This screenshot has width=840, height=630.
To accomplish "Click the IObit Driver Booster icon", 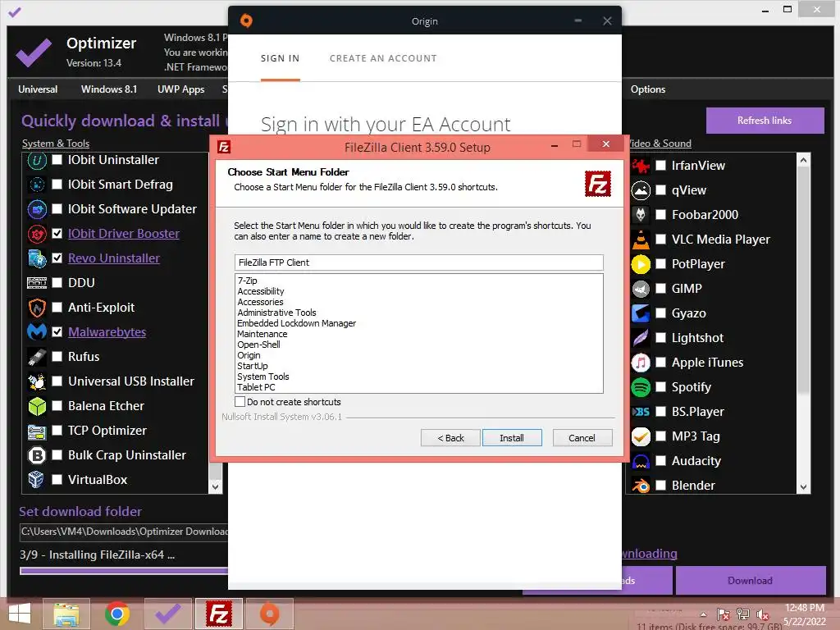I will (x=37, y=234).
